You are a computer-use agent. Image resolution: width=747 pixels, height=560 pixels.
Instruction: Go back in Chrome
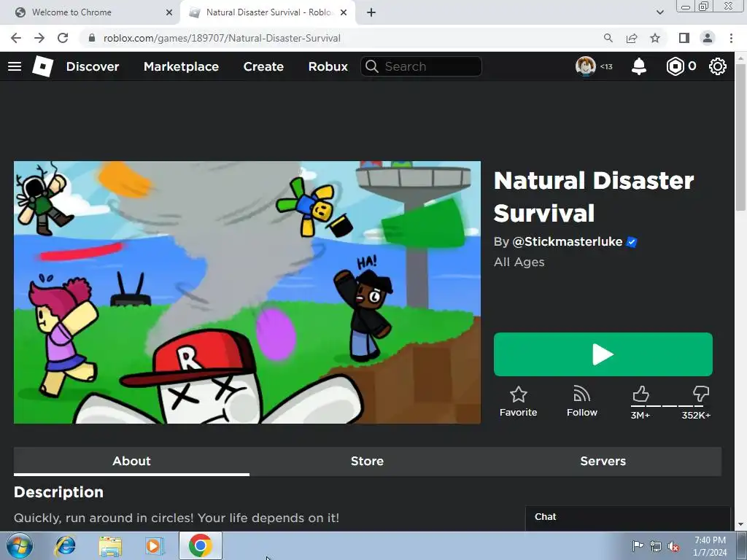(16, 38)
